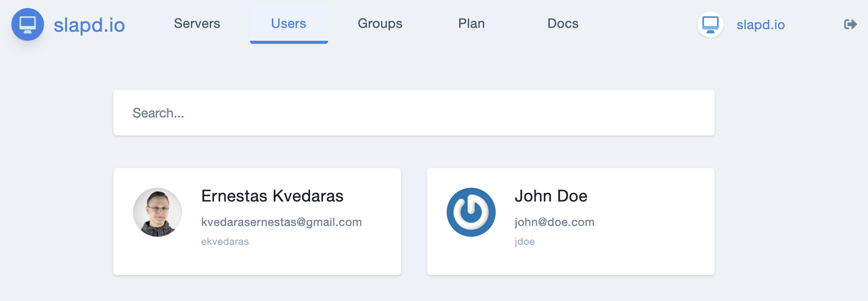Go to the Plan tab
Screen dimensions: 868x301
[x=471, y=24]
